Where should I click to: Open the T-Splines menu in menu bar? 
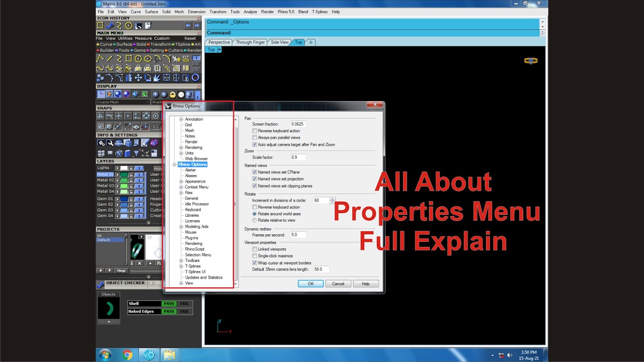tap(319, 12)
